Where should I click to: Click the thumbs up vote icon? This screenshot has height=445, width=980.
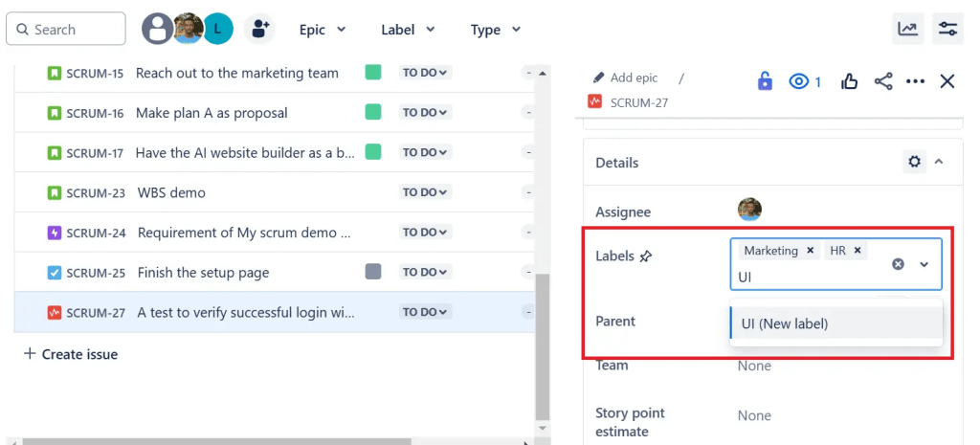(x=850, y=82)
